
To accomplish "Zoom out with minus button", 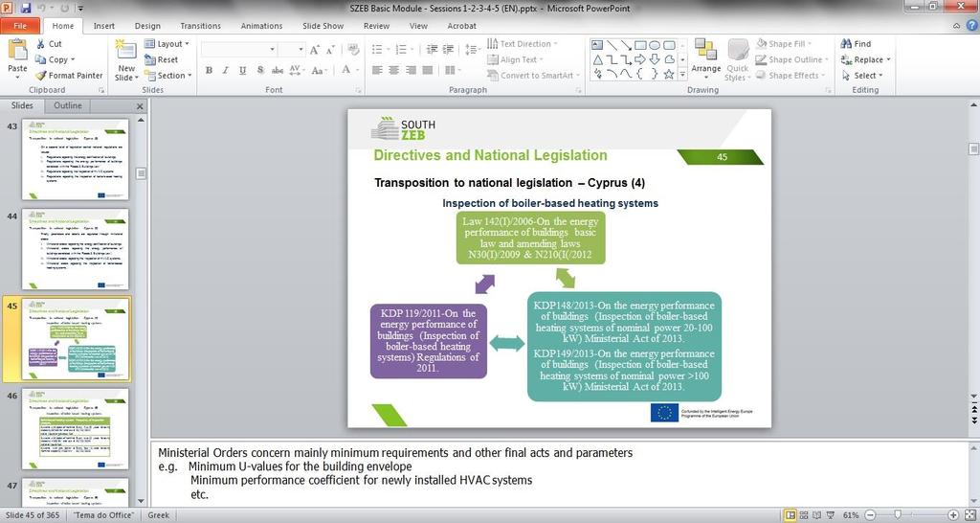I will point(870,515).
